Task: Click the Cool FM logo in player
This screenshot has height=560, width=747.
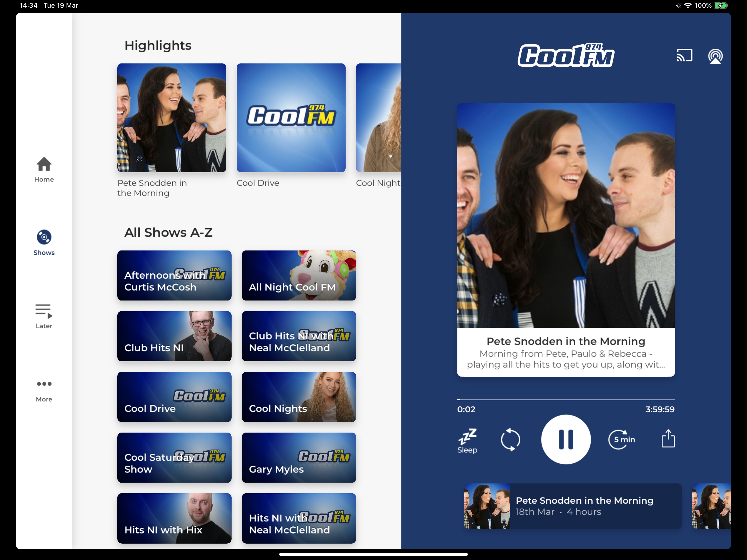Action: click(x=566, y=56)
